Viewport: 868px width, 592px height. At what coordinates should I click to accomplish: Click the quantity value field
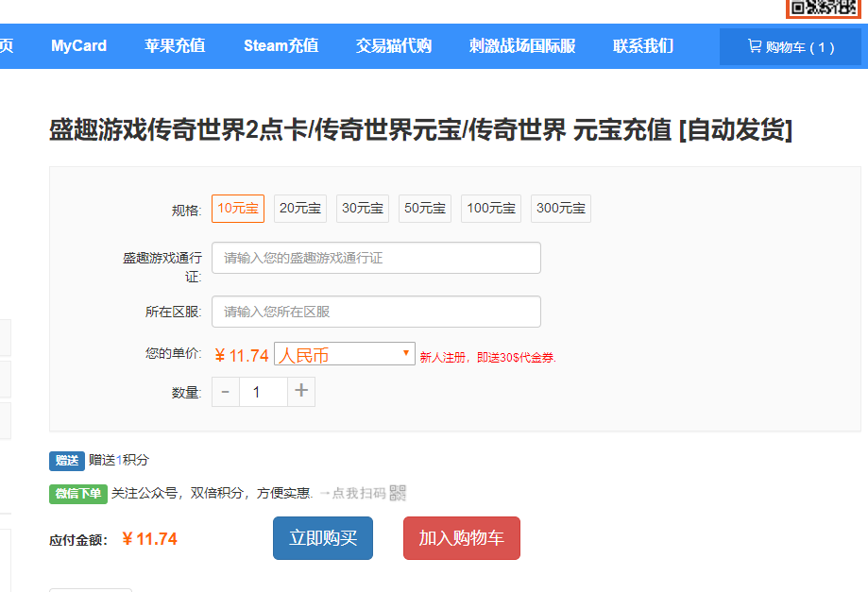263,392
